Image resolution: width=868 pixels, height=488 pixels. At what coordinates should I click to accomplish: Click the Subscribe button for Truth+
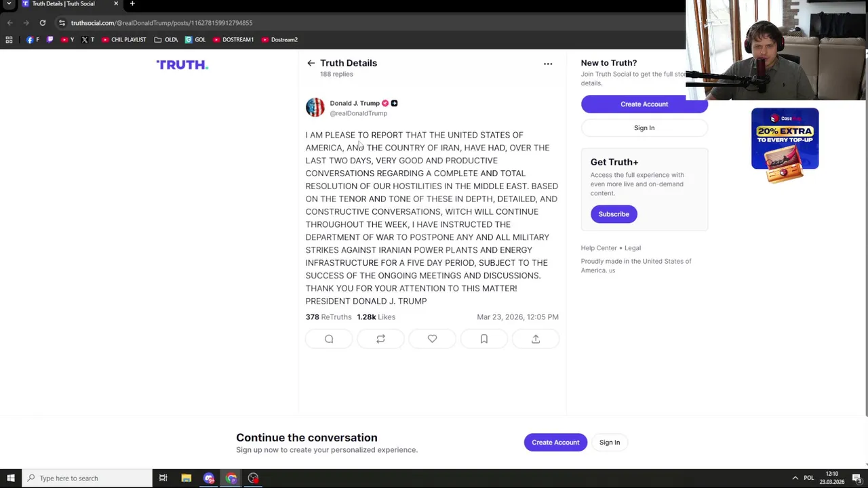[614, 214]
